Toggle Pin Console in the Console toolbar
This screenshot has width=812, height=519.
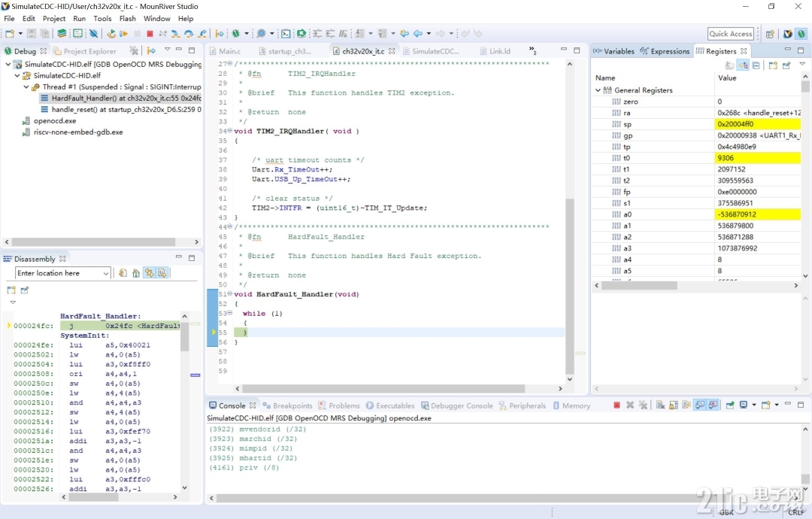point(730,405)
